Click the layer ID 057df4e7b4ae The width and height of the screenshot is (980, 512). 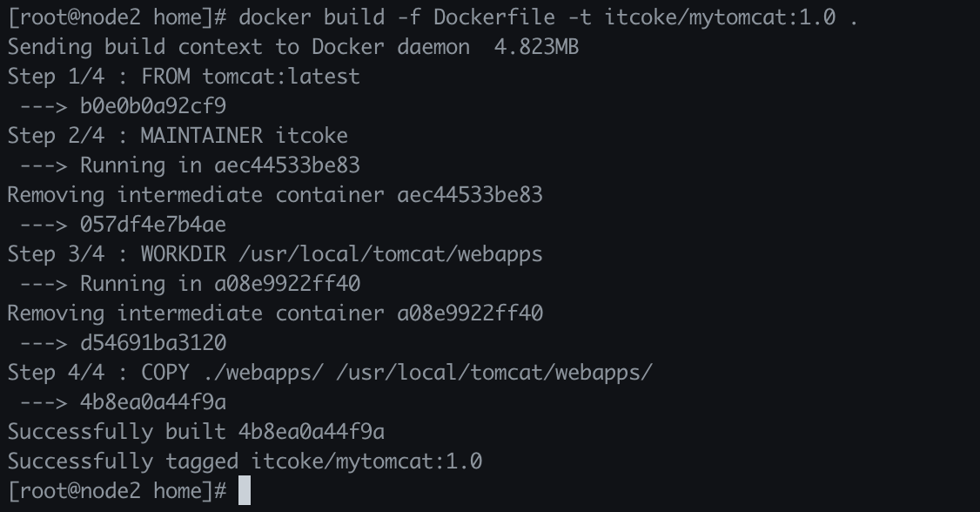tap(153, 225)
